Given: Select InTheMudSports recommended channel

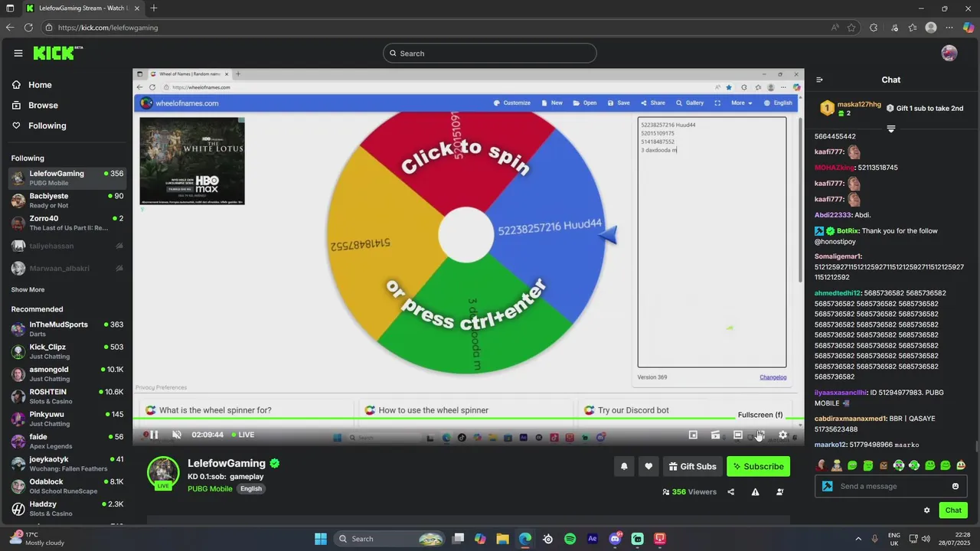Looking at the screenshot, I should coord(67,329).
